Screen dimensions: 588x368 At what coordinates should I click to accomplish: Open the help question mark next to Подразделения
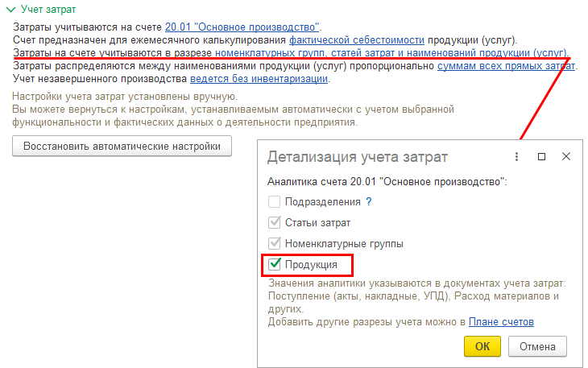click(369, 202)
